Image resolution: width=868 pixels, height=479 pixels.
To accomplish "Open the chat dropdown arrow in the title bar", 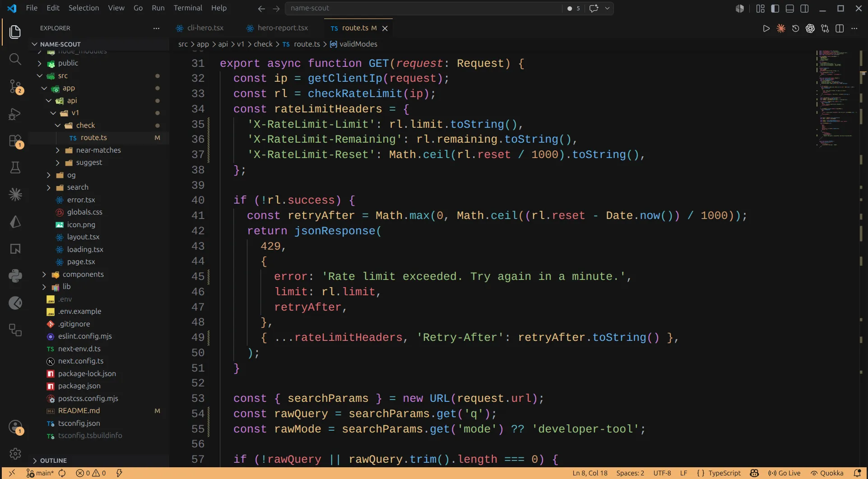I will pos(607,8).
